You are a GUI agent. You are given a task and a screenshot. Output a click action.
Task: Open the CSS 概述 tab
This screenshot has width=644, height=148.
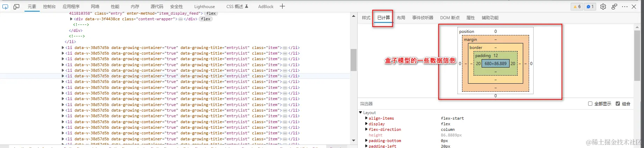237,6
